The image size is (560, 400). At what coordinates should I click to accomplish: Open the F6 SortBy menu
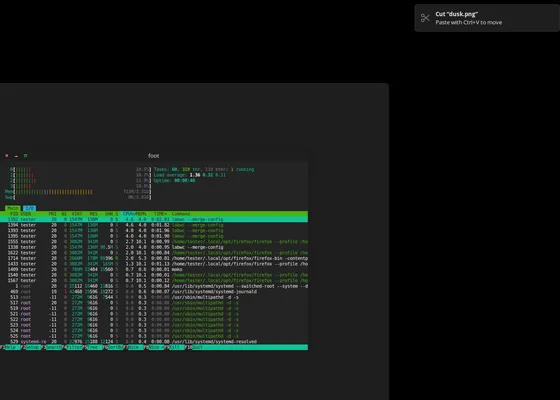(x=114, y=347)
